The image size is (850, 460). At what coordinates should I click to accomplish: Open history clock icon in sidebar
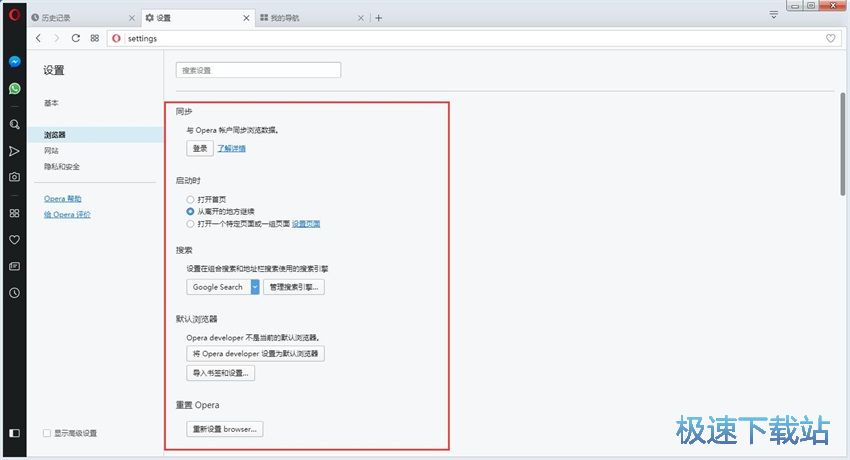pos(15,293)
